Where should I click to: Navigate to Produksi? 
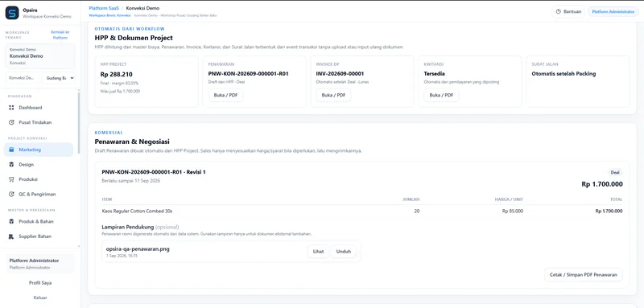coord(39,179)
